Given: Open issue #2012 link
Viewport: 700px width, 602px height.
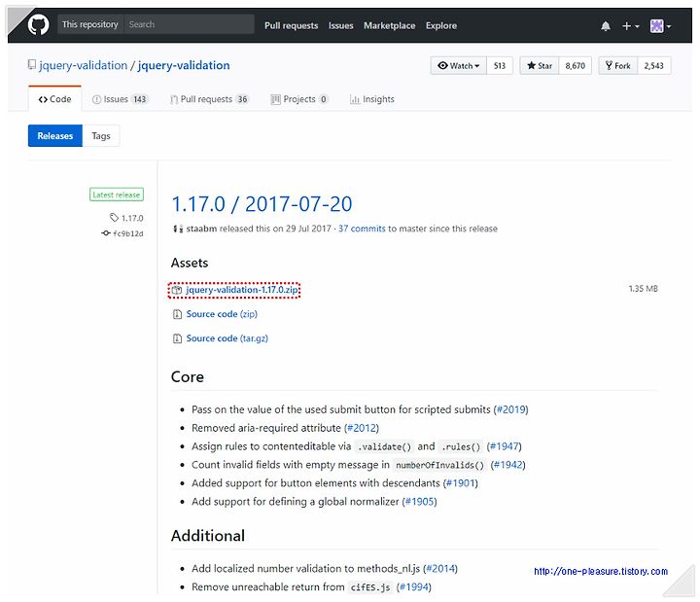Looking at the screenshot, I should 362,428.
